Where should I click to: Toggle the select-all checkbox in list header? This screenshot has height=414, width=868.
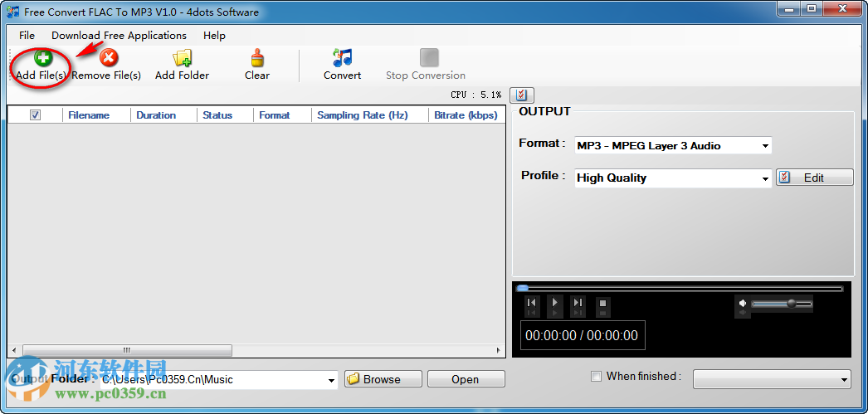(x=36, y=115)
